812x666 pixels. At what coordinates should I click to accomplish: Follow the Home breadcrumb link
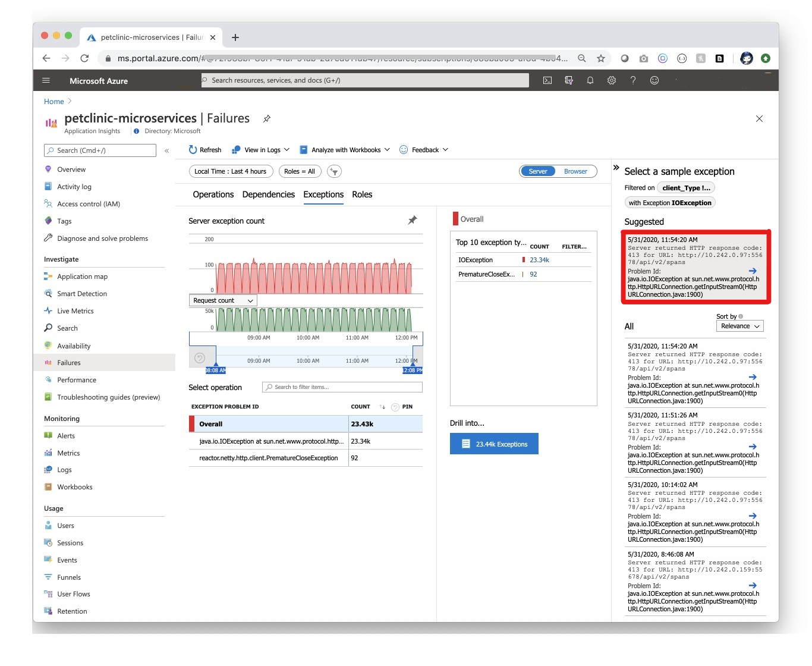pyautogui.click(x=53, y=102)
